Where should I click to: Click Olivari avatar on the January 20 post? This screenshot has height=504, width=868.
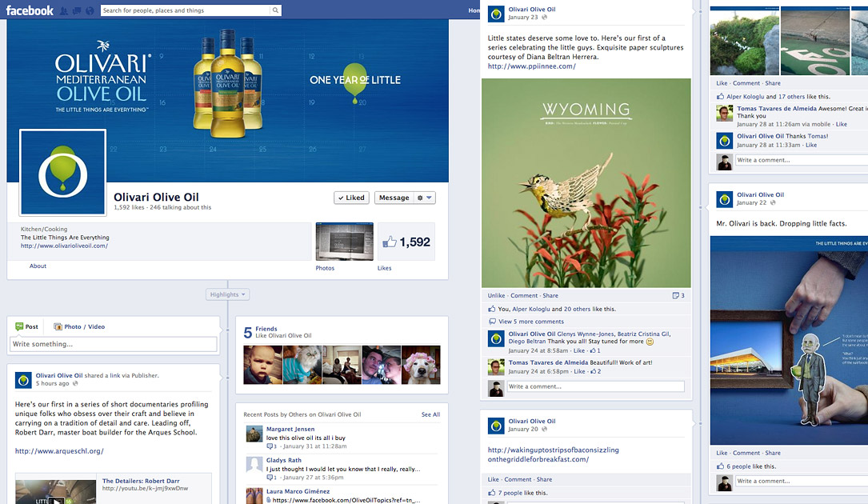point(496,426)
